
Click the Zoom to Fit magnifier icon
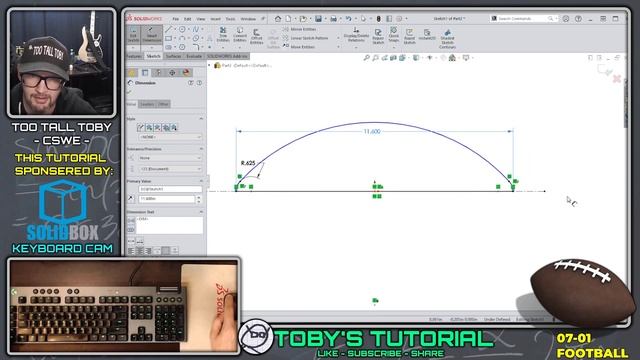coord(366,58)
